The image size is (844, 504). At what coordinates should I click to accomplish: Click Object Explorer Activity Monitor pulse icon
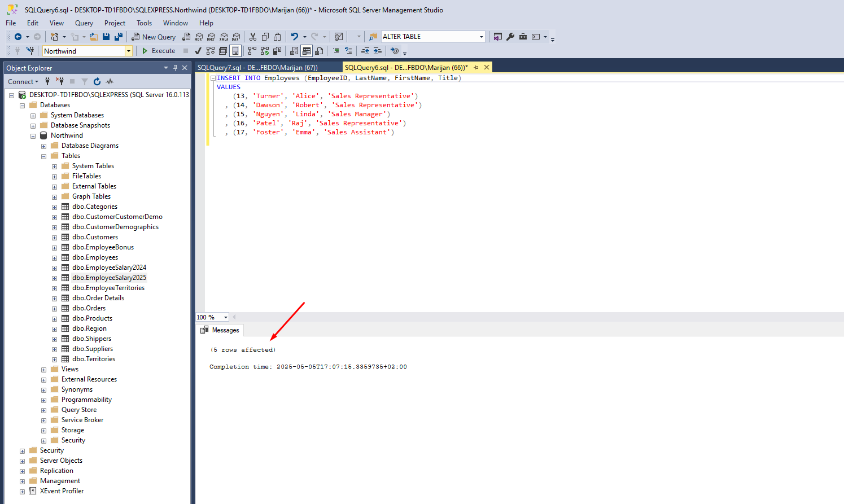[110, 82]
